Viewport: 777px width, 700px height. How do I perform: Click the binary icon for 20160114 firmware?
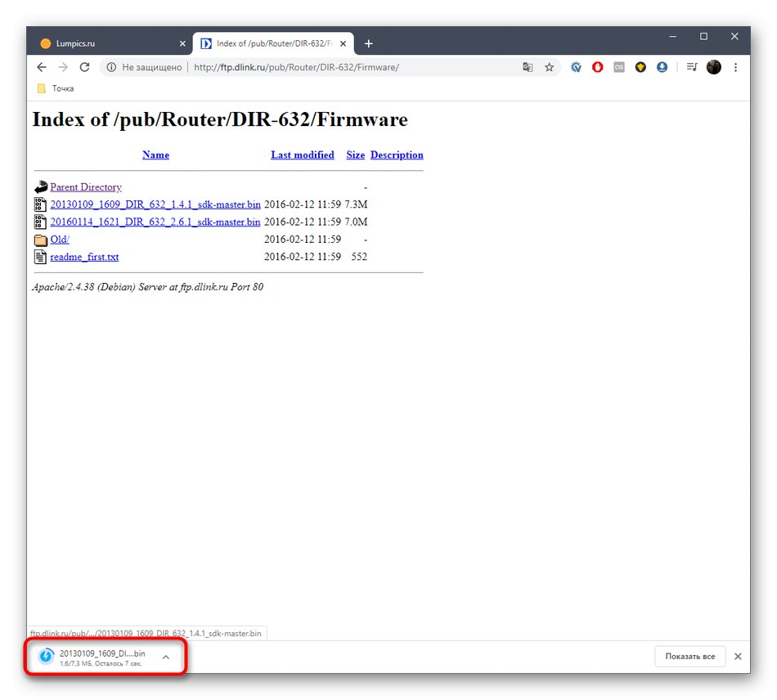[x=41, y=222]
